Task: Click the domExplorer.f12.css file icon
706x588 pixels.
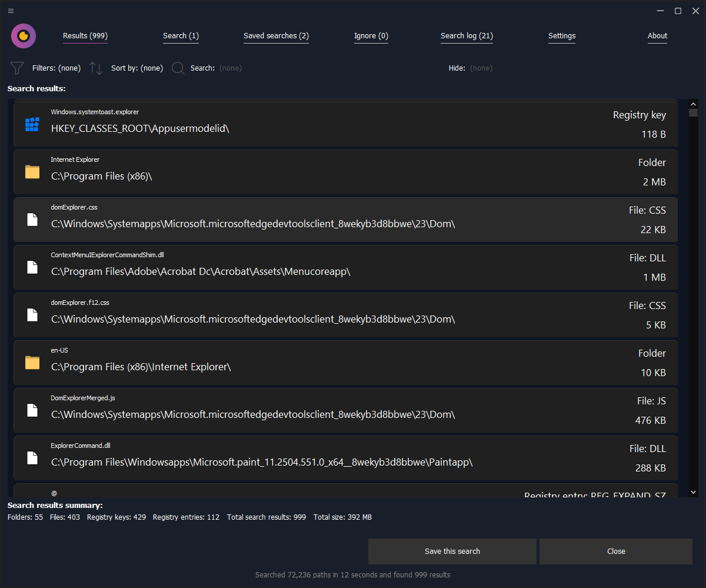Action: pos(32,315)
